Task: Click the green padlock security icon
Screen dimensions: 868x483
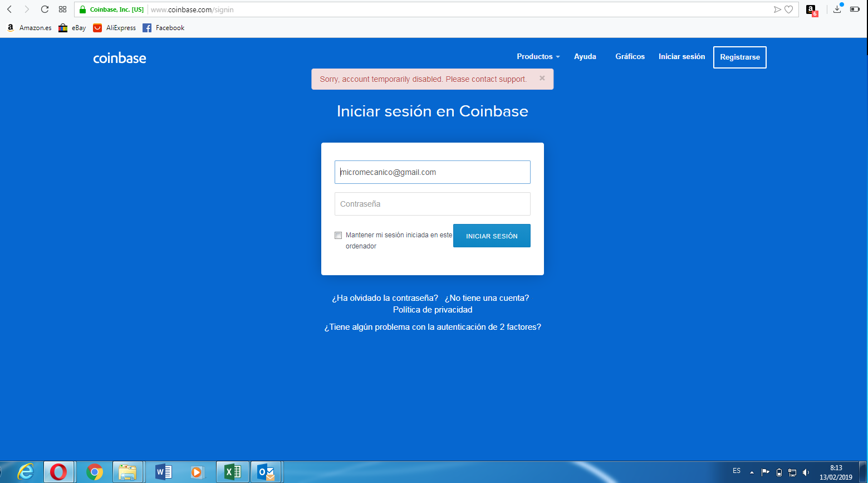Action: 82,9
